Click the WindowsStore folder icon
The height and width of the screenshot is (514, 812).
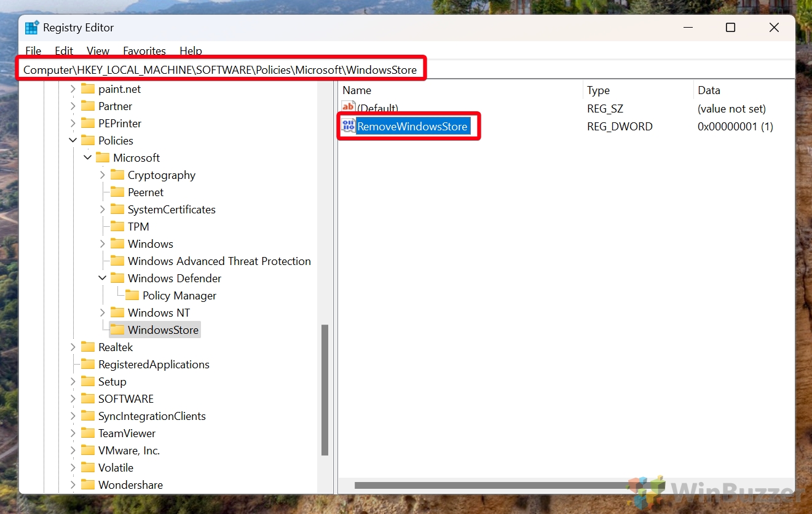click(117, 330)
